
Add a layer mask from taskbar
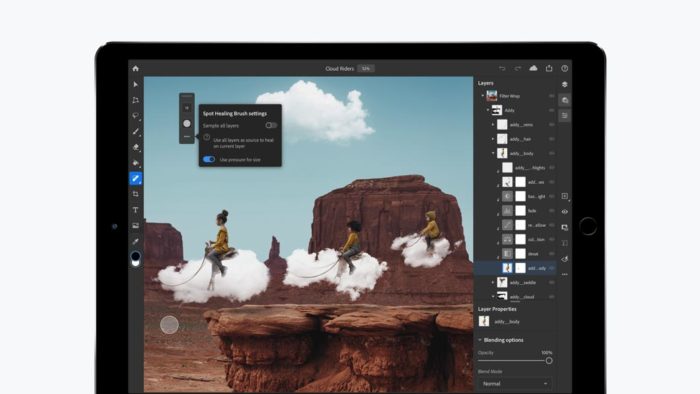point(564,227)
